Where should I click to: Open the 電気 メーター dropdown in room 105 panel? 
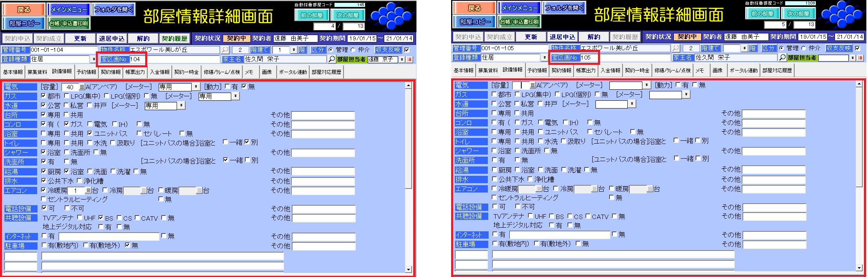(x=647, y=85)
